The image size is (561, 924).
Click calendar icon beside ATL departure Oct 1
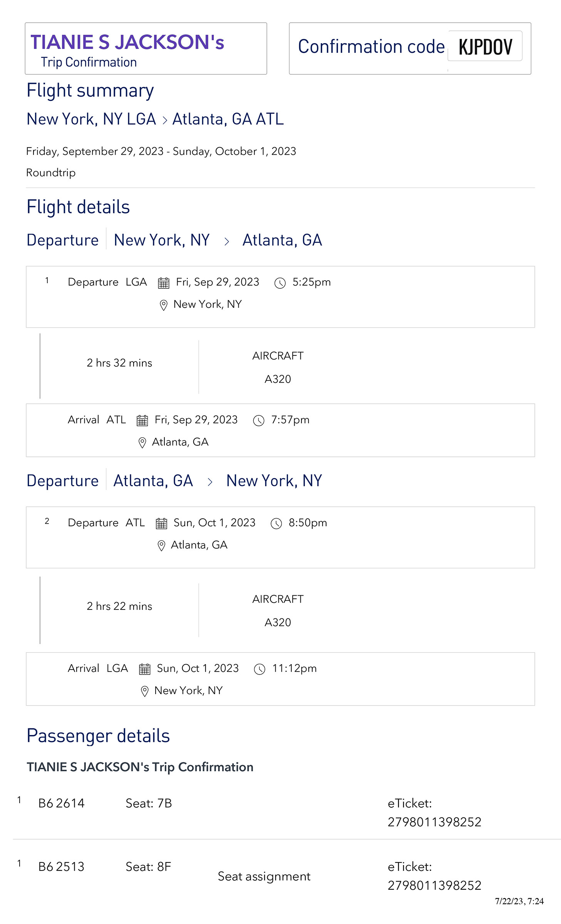[161, 524]
